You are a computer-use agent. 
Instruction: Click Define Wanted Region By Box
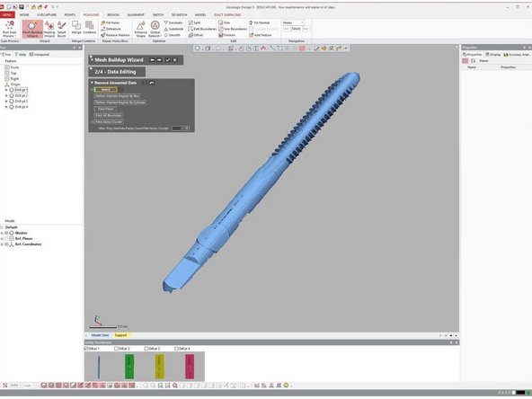[x=117, y=96]
